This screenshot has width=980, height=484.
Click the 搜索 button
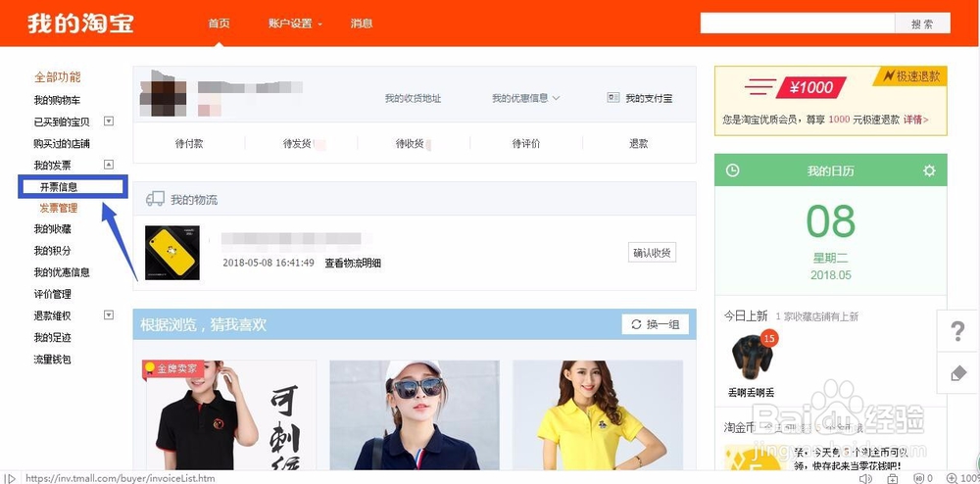922,24
